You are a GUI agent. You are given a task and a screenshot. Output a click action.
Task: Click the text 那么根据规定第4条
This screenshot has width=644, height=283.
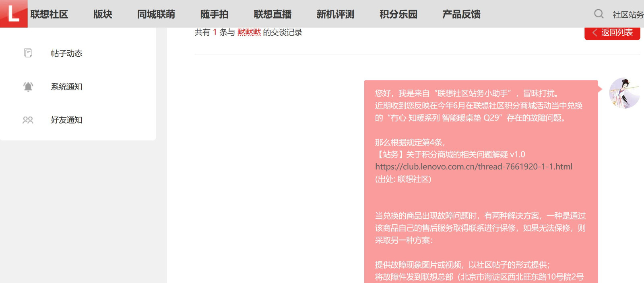click(x=410, y=142)
